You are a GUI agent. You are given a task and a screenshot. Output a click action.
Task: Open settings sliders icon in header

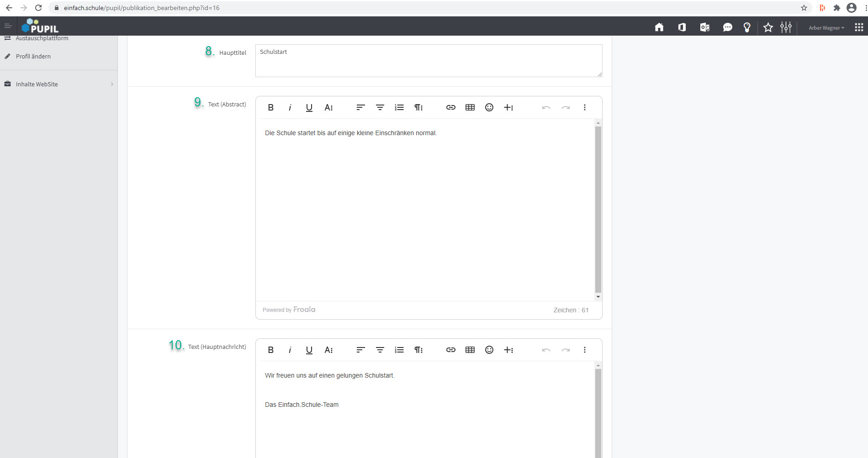pos(786,27)
